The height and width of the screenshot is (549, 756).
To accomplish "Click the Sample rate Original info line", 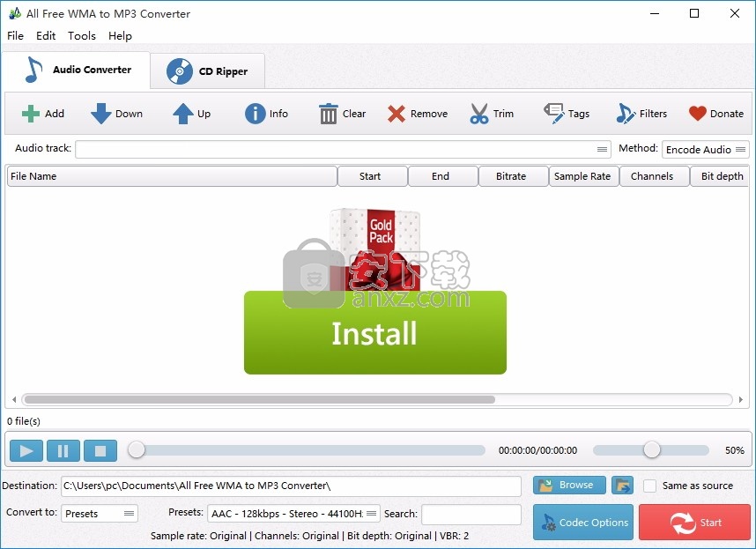I will (309, 536).
